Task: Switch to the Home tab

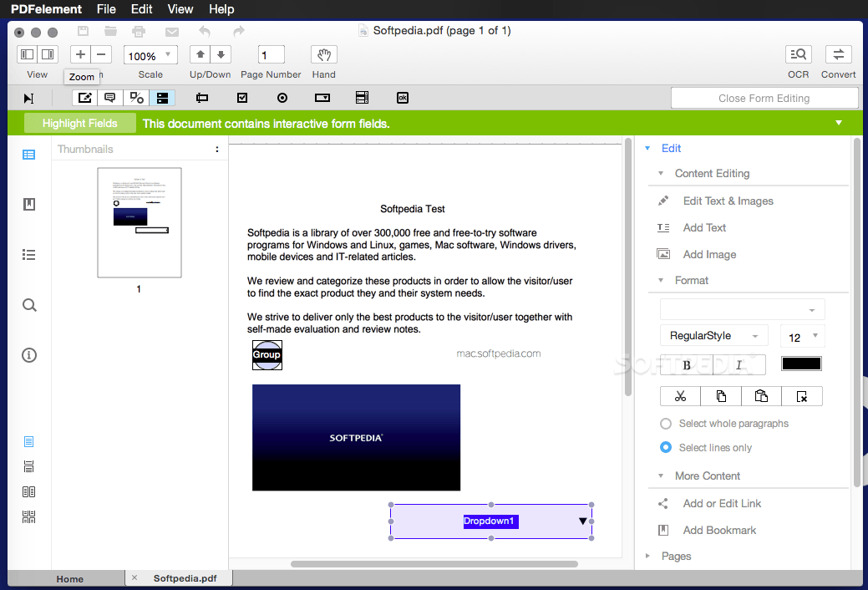Action: (x=69, y=579)
